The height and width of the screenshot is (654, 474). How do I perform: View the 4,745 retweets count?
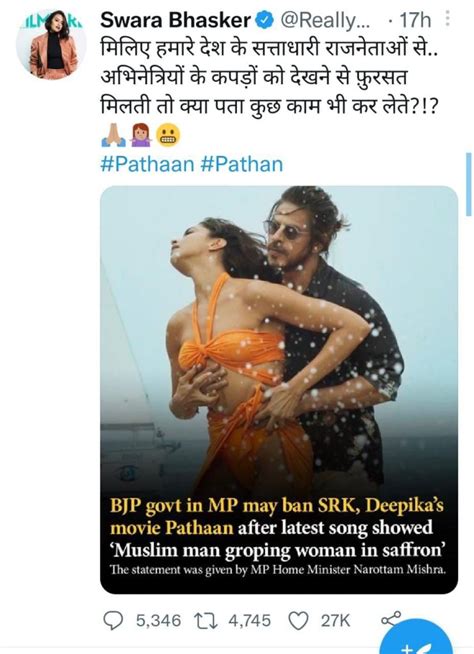pyautogui.click(x=249, y=621)
